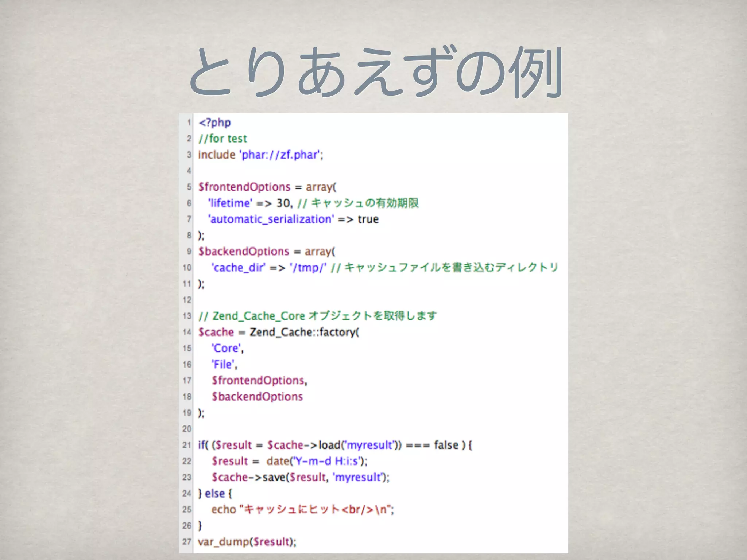The image size is (747, 560).
Task: Click '$backendOptions = array(' on line 9
Action: tap(267, 252)
